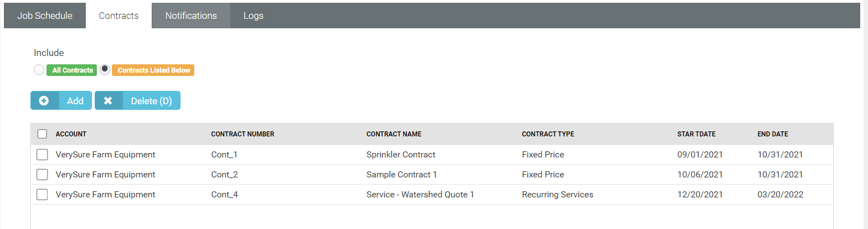Switch to the Job Schedule tab
This screenshot has width=868, height=229.
point(45,16)
